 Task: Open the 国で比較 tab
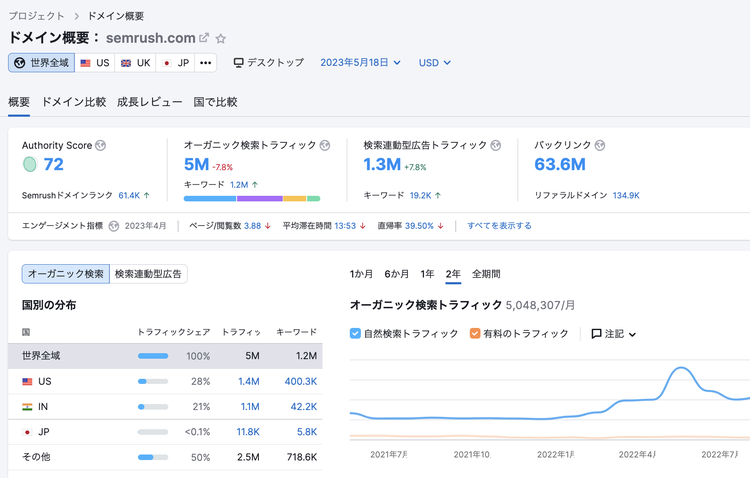(215, 102)
